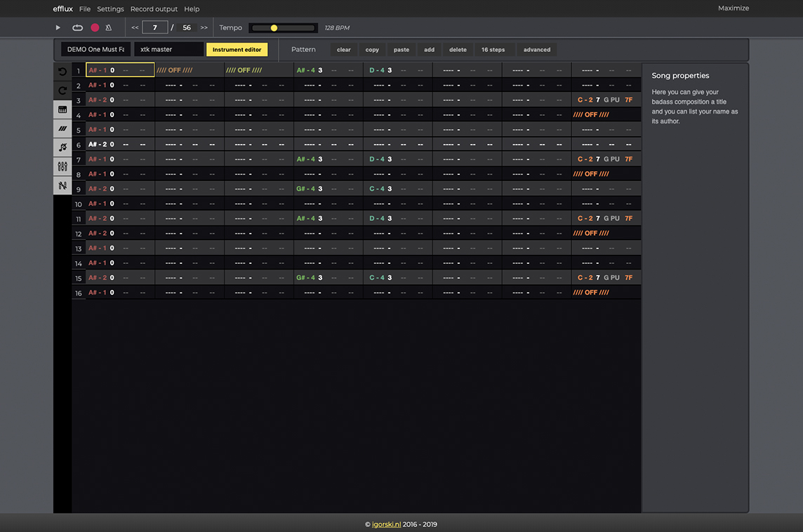This screenshot has height=532, width=803.
Task: Open the Instrument editor
Action: (237, 50)
